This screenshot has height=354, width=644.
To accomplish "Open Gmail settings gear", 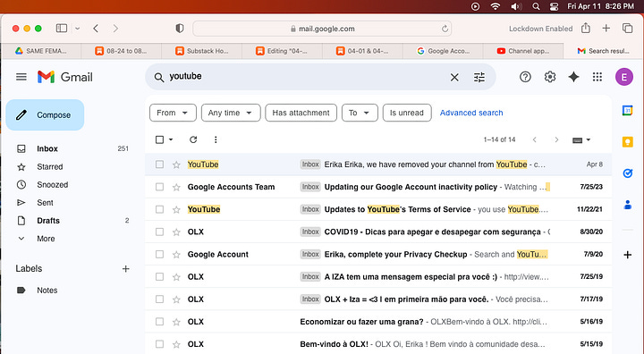I will coord(550,77).
